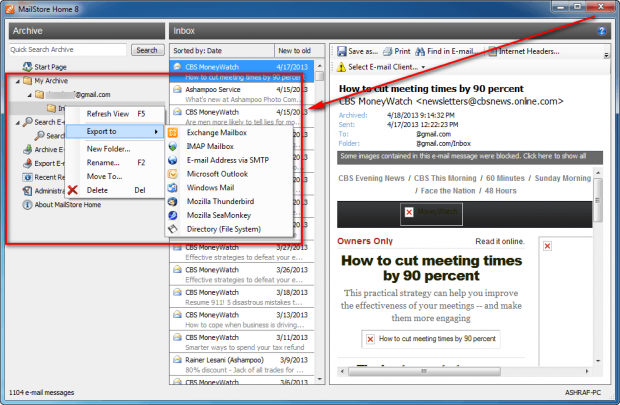Click the gmail.com account folder icon

[x=39, y=95]
